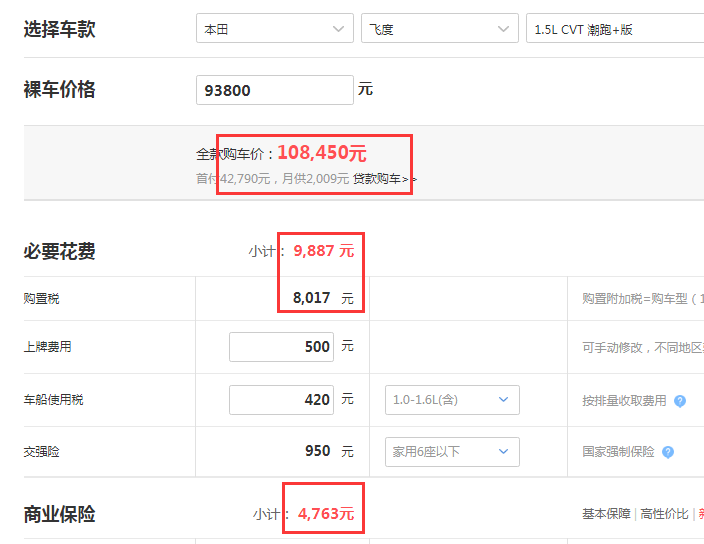Click the 商业保险 section heading

click(x=59, y=514)
